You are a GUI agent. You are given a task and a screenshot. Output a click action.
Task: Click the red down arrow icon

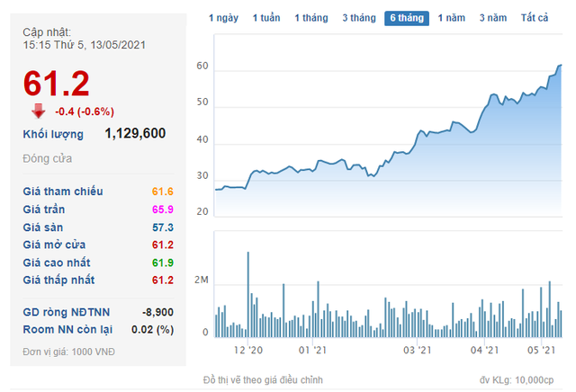38,111
